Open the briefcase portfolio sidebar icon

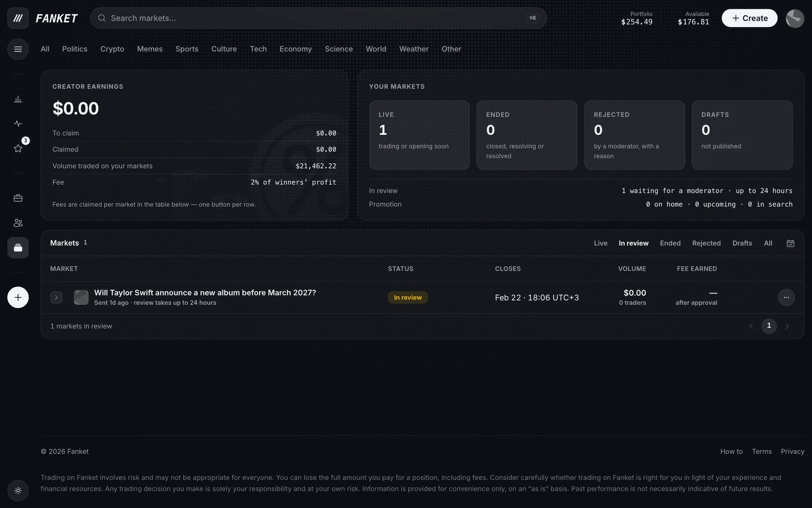tap(18, 198)
